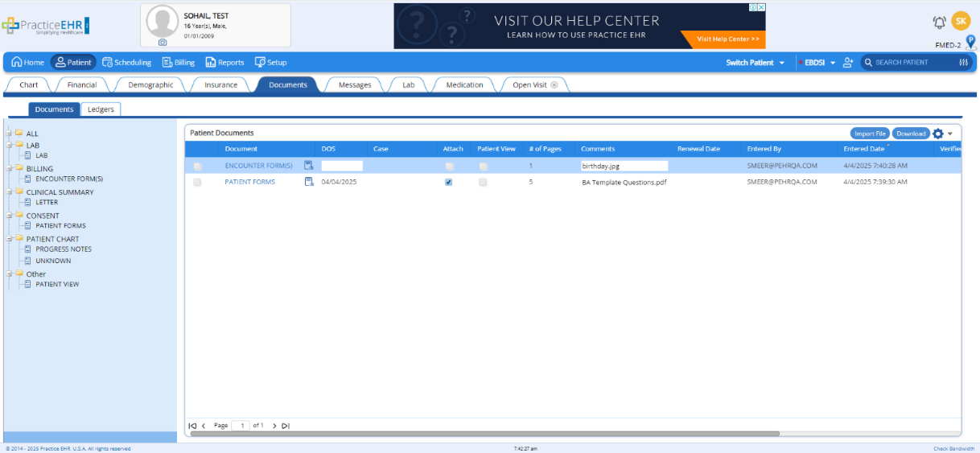Switch to the Messages tab

click(355, 84)
